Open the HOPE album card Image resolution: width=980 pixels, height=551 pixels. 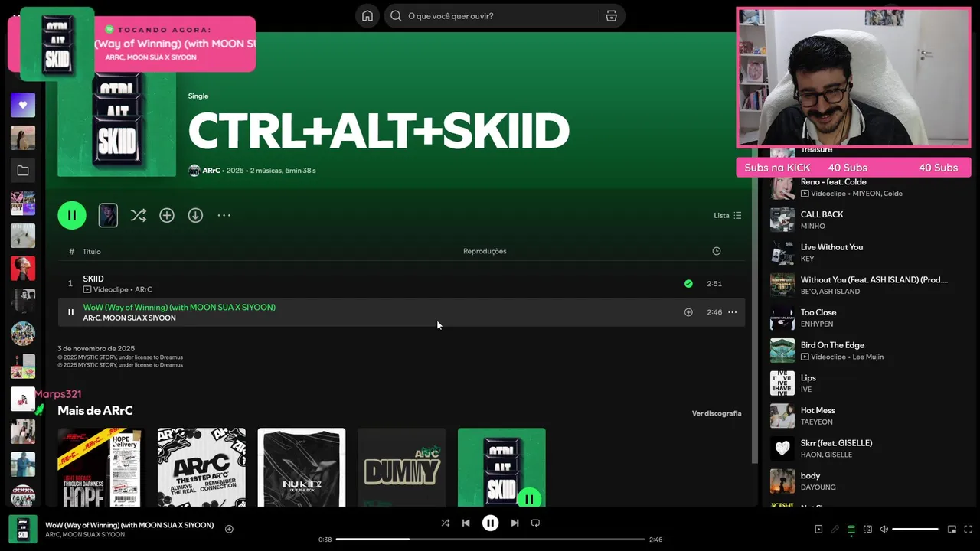pyautogui.click(x=101, y=468)
